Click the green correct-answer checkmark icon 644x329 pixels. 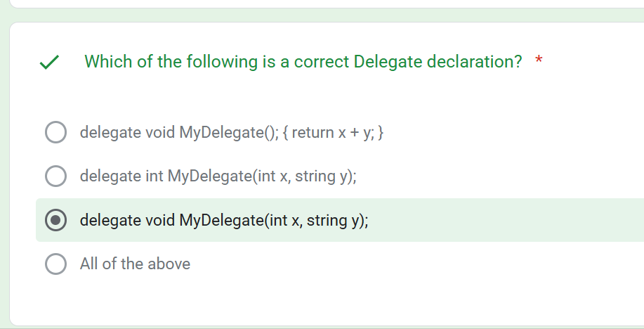point(49,63)
